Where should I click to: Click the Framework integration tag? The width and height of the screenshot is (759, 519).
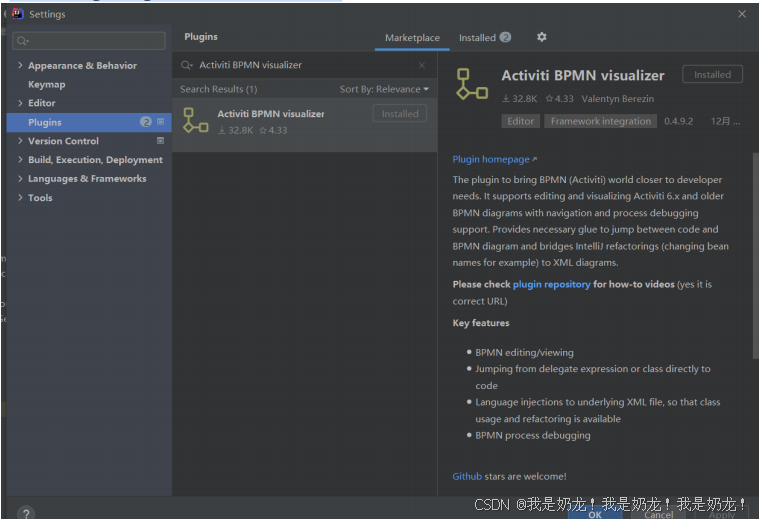(601, 121)
